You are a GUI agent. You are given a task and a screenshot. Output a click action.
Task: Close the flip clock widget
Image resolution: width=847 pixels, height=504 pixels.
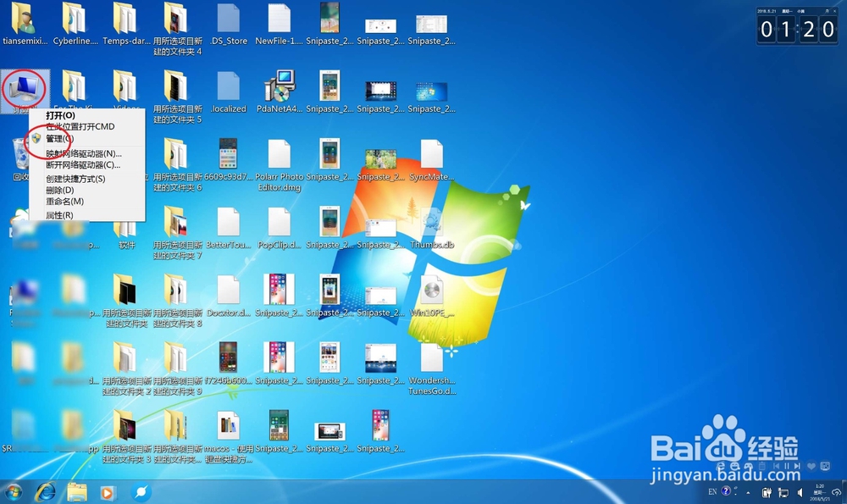(834, 11)
